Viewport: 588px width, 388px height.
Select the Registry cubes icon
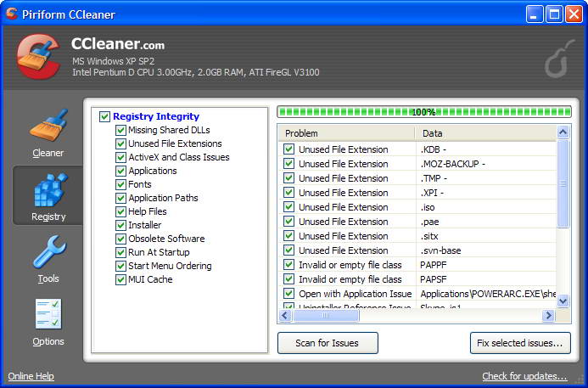coord(48,191)
